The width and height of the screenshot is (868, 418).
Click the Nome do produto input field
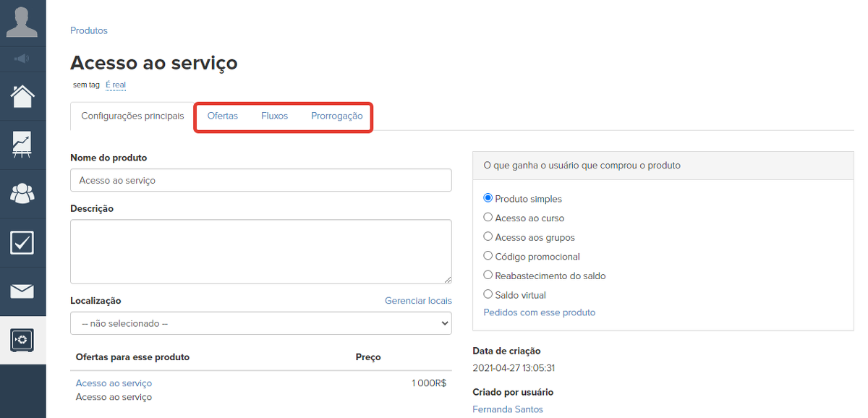pos(260,180)
